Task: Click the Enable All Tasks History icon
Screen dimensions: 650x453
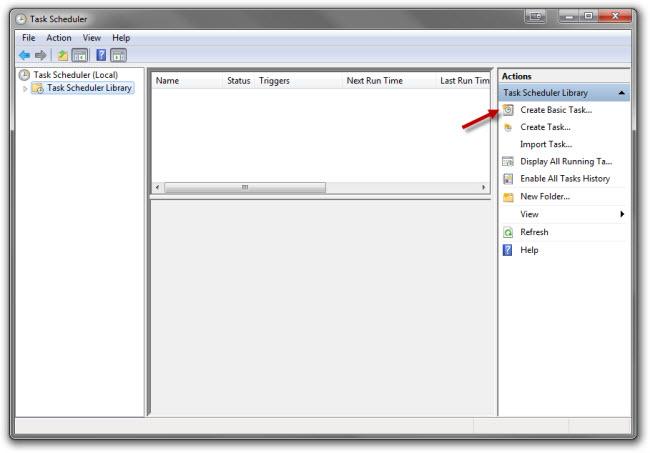Action: click(x=508, y=179)
